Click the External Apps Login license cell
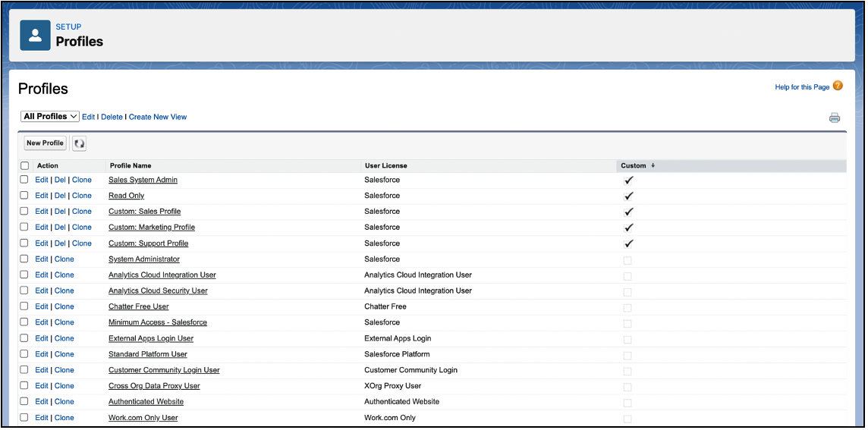 (x=398, y=338)
